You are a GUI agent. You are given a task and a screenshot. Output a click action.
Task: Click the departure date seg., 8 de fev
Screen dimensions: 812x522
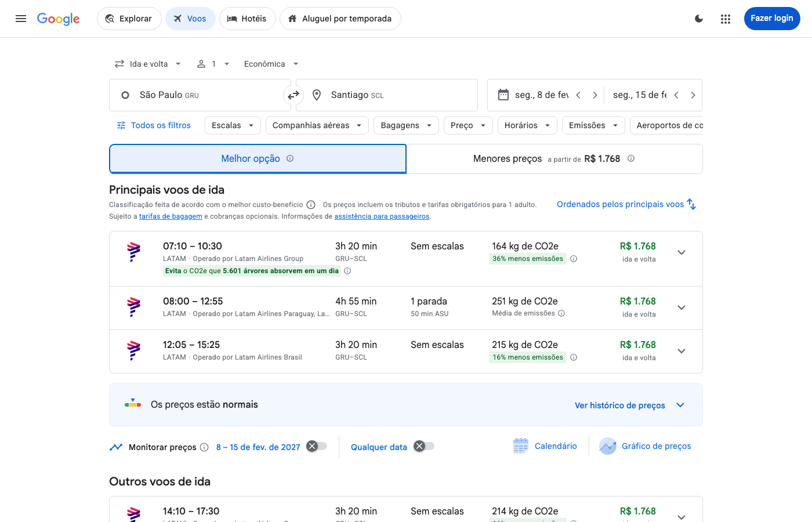pos(541,95)
